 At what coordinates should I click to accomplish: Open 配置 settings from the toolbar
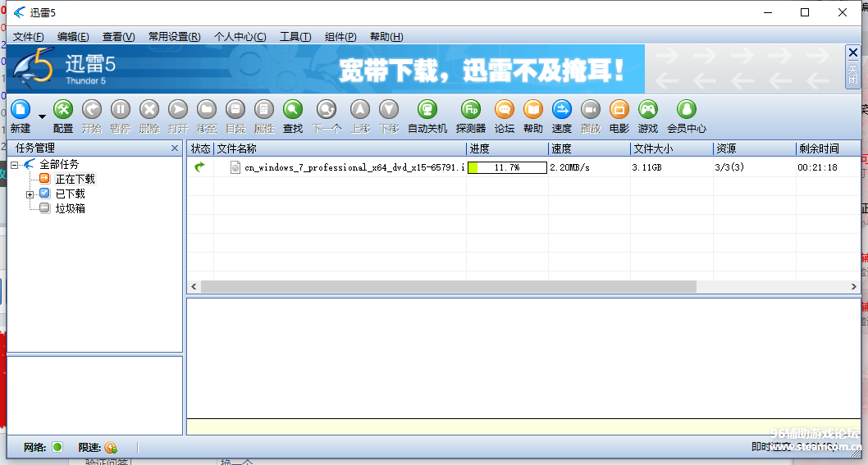tap(63, 110)
